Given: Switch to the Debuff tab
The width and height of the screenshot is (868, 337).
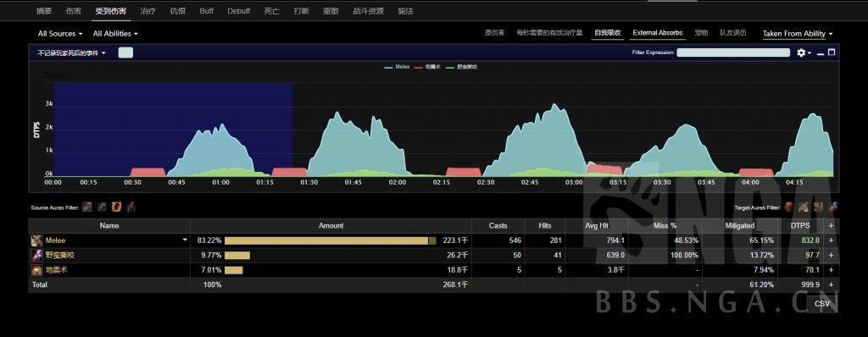Looking at the screenshot, I should tap(238, 11).
